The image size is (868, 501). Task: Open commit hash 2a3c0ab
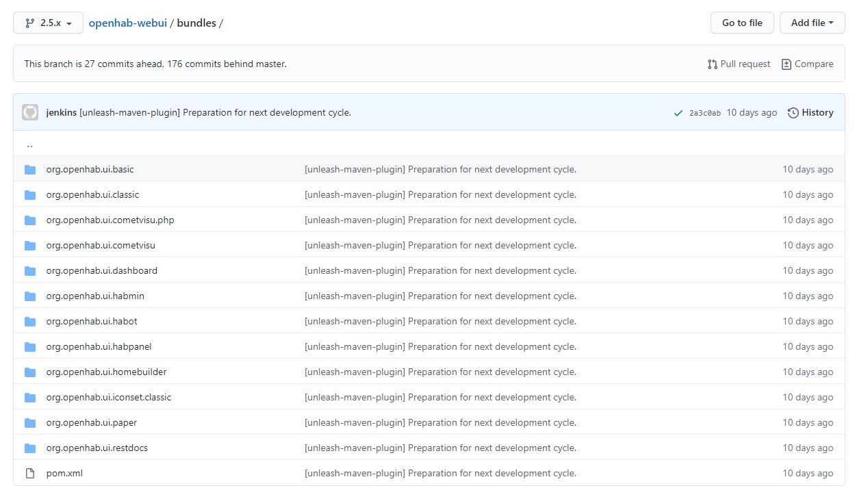tap(705, 113)
